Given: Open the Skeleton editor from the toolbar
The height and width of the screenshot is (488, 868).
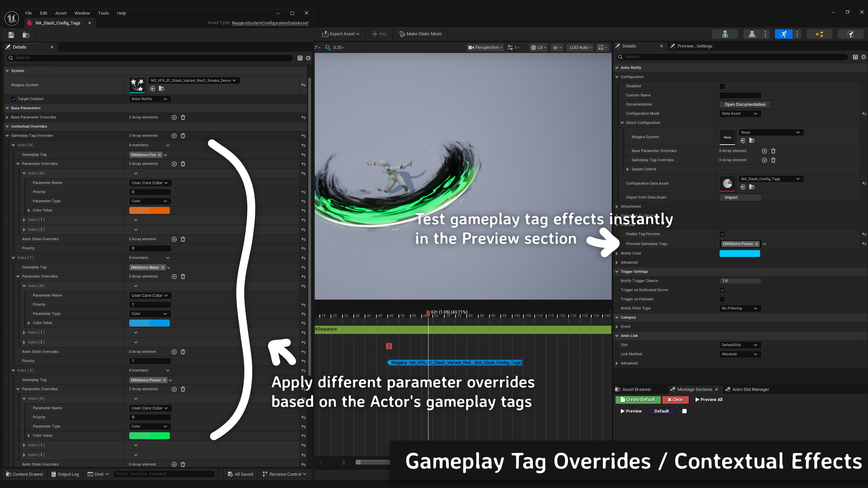Looking at the screenshot, I should click(725, 34).
